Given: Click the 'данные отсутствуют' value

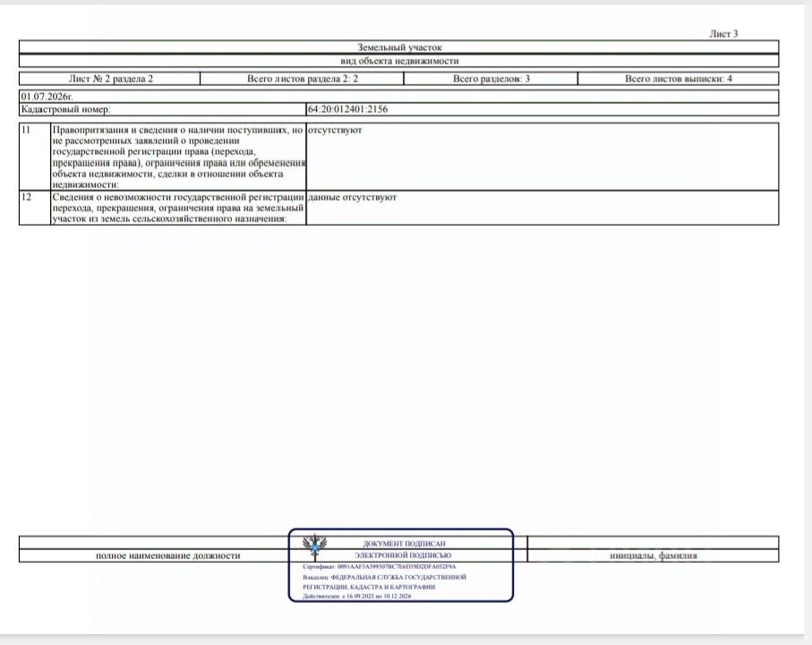Looking at the screenshot, I should 352,197.
